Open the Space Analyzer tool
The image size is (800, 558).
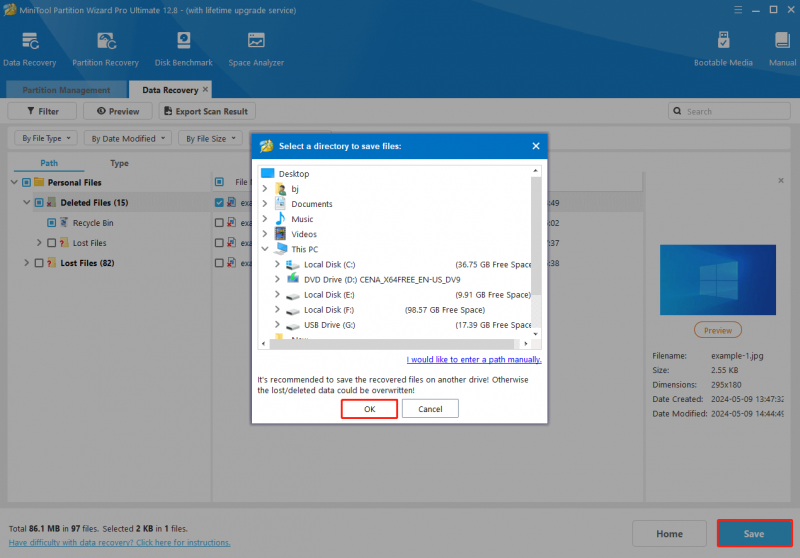click(256, 49)
